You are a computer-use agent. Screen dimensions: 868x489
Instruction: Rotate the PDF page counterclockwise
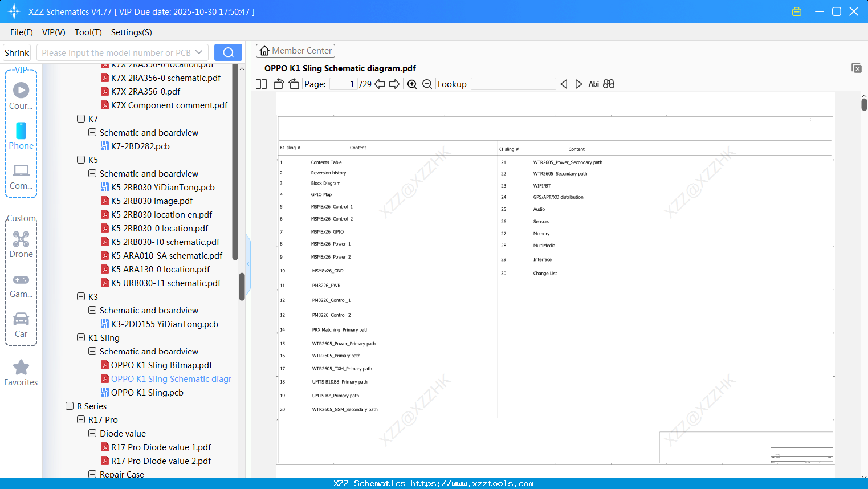point(278,84)
